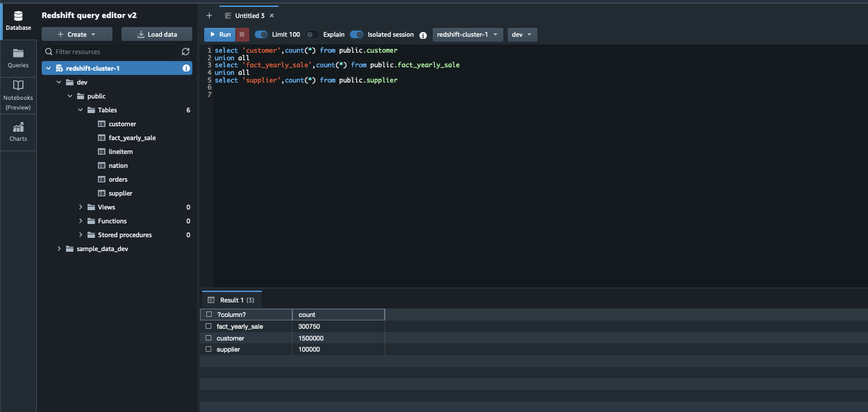Expand the Views folder
868x412 pixels.
click(x=81, y=207)
